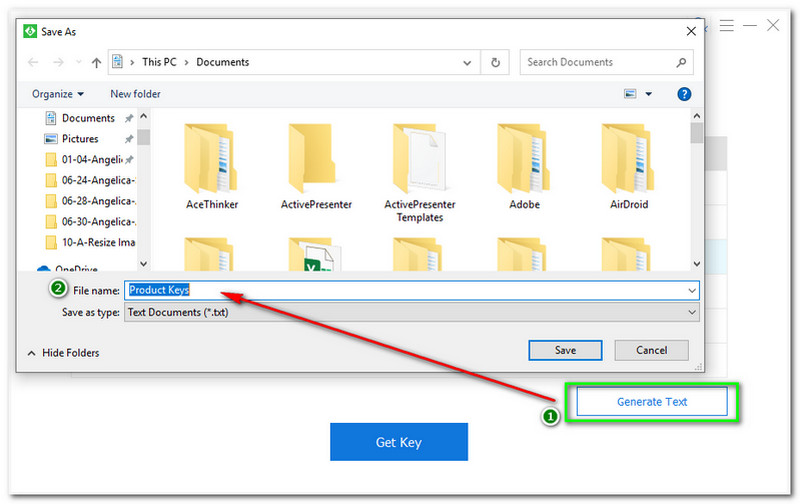Image resolution: width=800 pixels, height=504 pixels.
Task: Open the File name history dropdown arrow
Action: point(692,290)
